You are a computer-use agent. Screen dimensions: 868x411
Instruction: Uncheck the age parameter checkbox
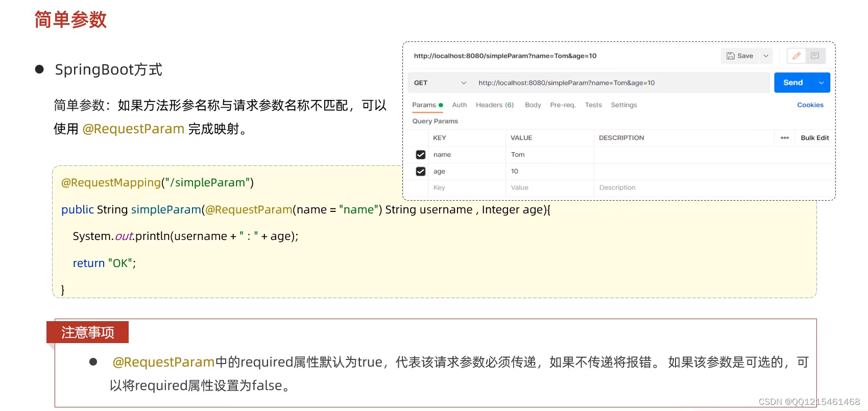click(421, 172)
